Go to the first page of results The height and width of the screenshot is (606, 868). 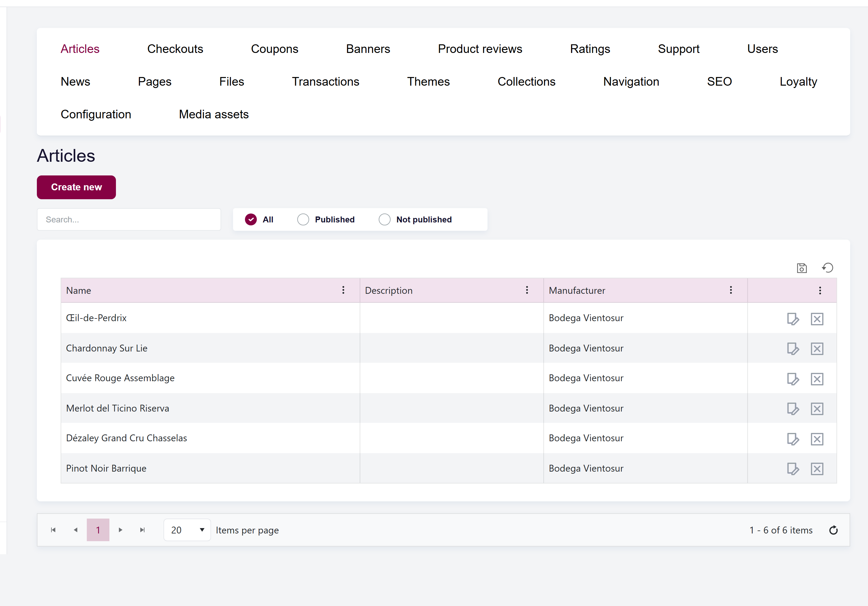click(53, 530)
